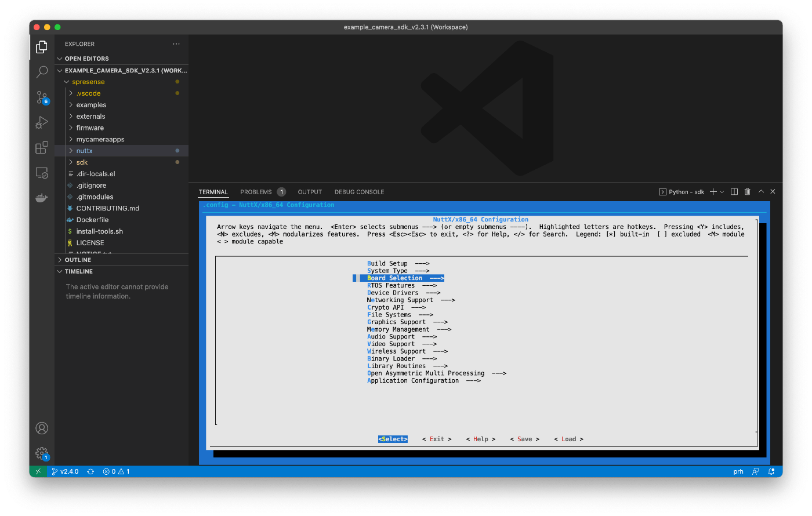
Task: Expand the mycameraapps folder
Action: point(122,139)
